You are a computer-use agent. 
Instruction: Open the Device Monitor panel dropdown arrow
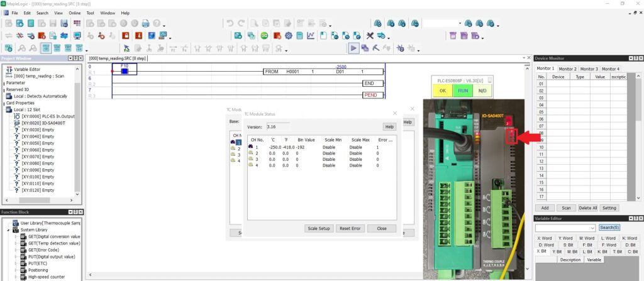tap(630, 58)
